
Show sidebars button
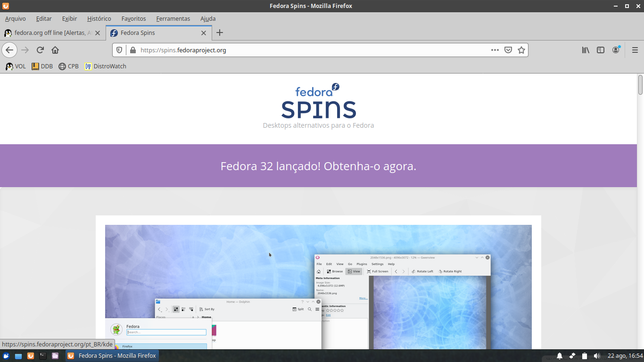(601, 50)
